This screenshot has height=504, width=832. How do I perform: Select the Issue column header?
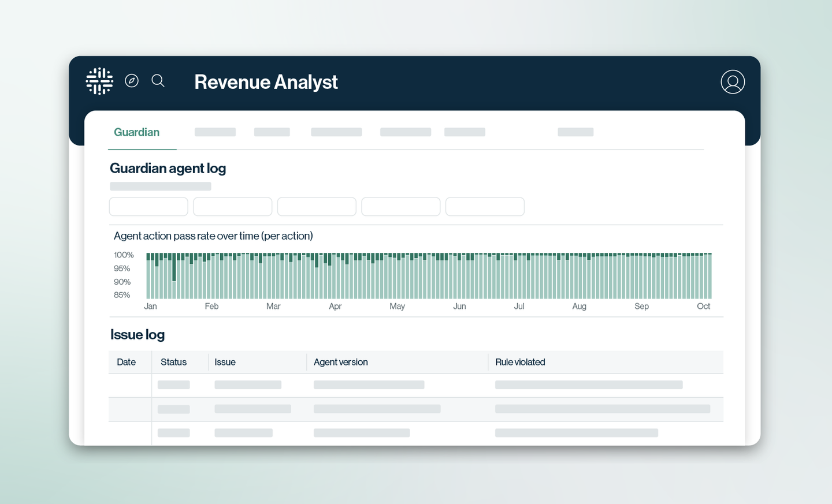coord(225,362)
